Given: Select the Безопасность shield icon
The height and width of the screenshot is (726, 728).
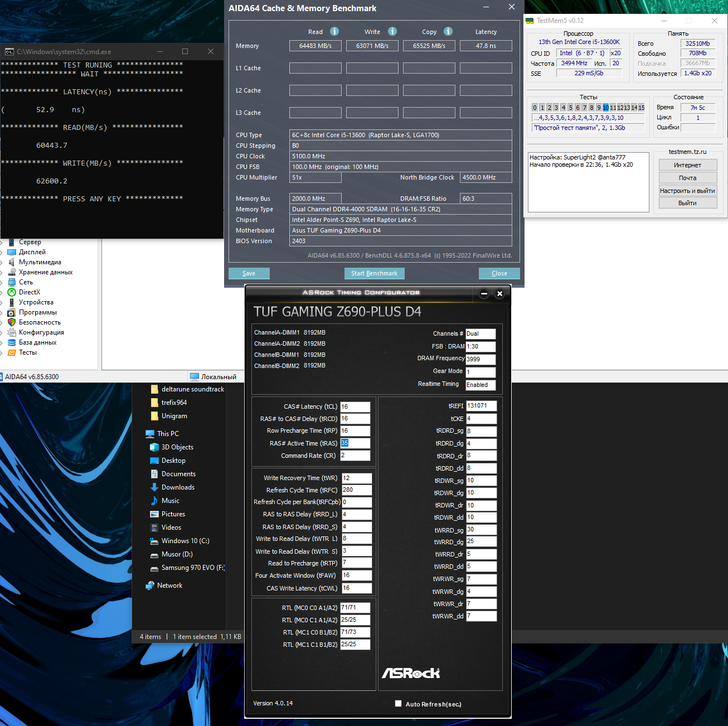Looking at the screenshot, I should [x=11, y=322].
